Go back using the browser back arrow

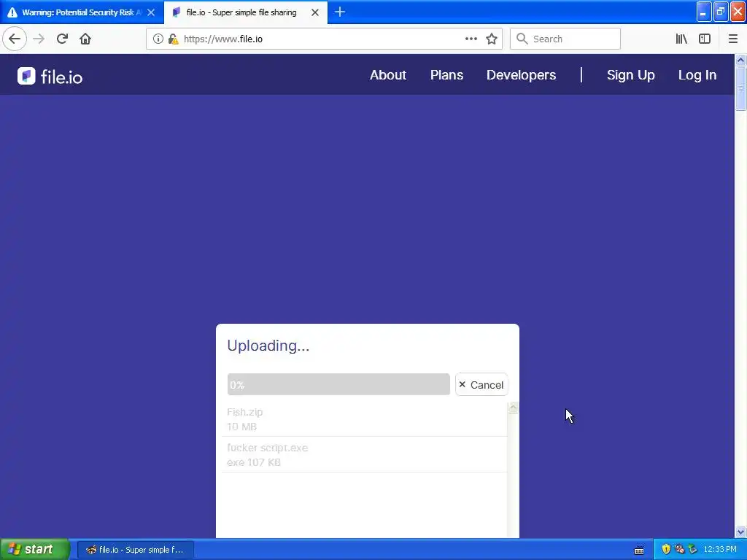pyautogui.click(x=15, y=39)
